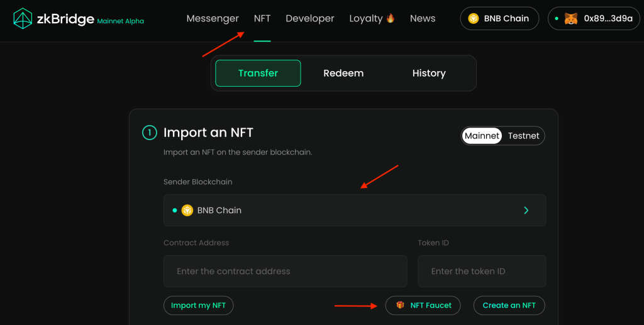This screenshot has width=644, height=325.
Task: Switch to the History tab
Action: (x=429, y=73)
